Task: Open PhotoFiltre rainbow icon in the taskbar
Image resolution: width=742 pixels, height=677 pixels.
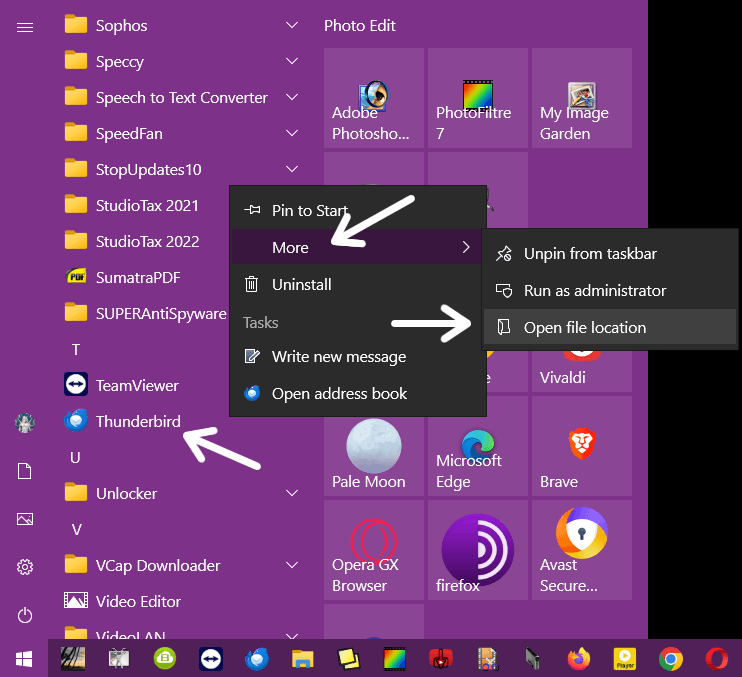Action: tap(395, 659)
